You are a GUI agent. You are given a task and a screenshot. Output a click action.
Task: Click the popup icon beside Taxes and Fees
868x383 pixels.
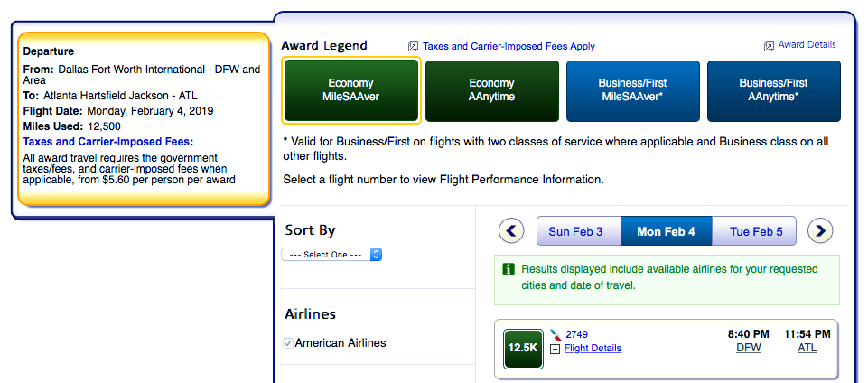pos(413,46)
